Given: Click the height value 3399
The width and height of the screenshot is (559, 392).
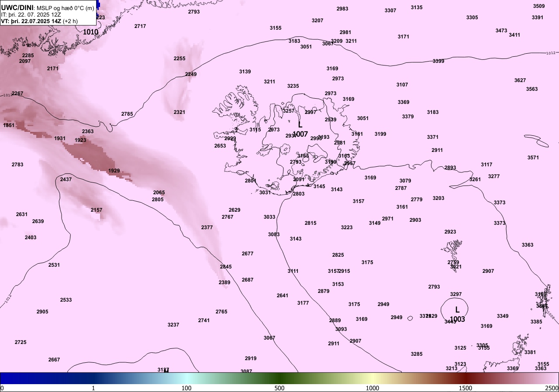Looking at the screenshot, I should tap(438, 61).
